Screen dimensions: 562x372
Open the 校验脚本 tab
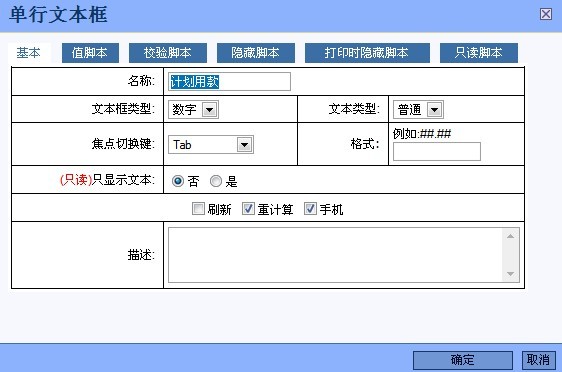point(168,53)
